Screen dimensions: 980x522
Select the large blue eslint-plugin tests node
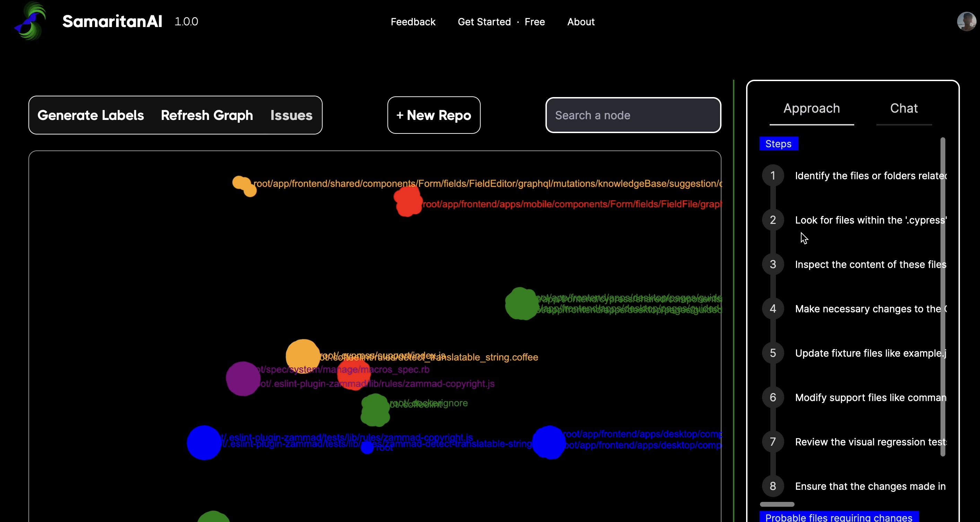[204, 443]
